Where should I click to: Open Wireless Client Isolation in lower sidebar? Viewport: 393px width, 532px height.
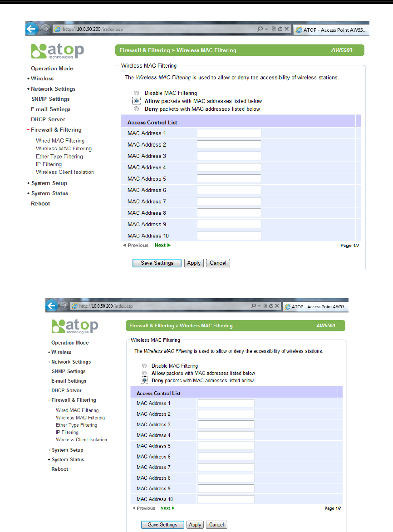pos(81,439)
